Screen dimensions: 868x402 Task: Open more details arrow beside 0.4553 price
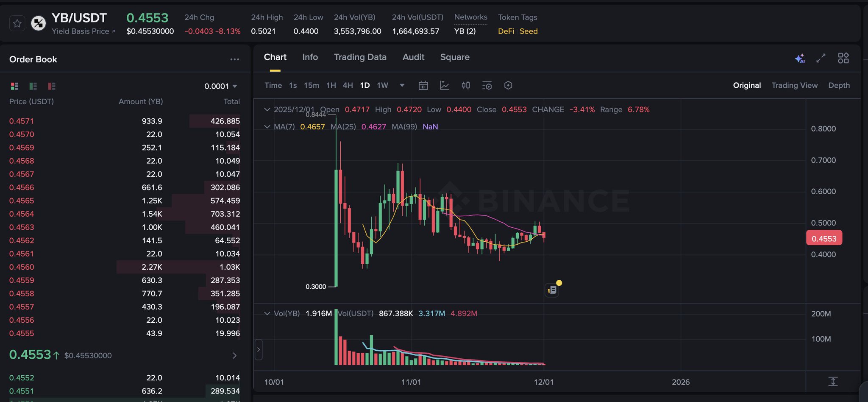(x=234, y=355)
